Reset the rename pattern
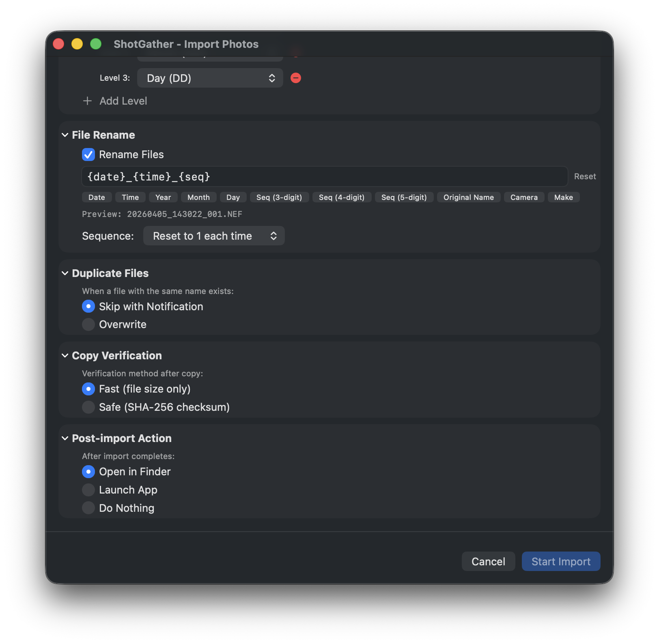 [584, 176]
